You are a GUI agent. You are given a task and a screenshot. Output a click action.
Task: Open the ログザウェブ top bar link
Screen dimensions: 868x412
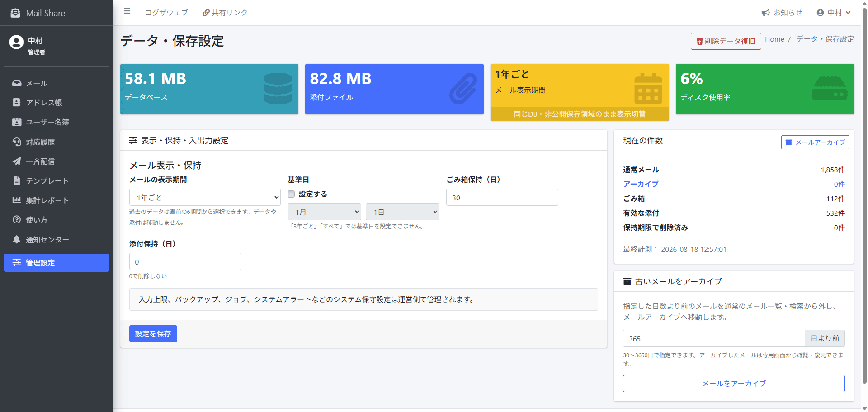[x=166, y=13]
